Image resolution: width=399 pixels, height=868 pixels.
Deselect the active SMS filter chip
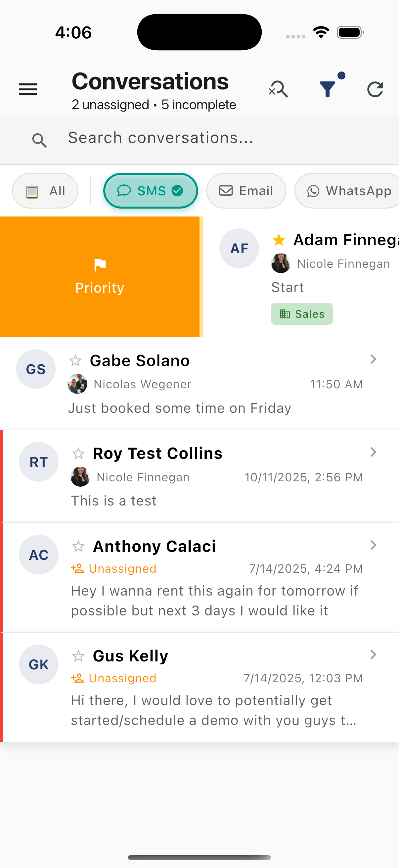pos(151,191)
